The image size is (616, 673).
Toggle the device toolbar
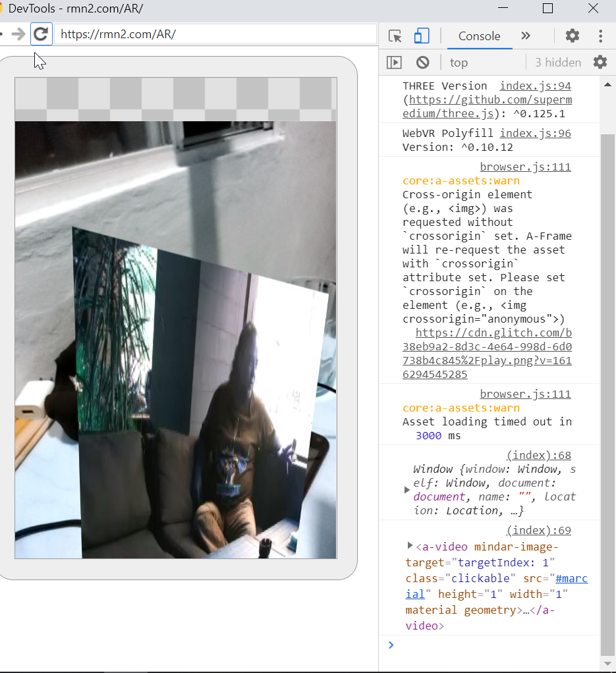coord(421,36)
